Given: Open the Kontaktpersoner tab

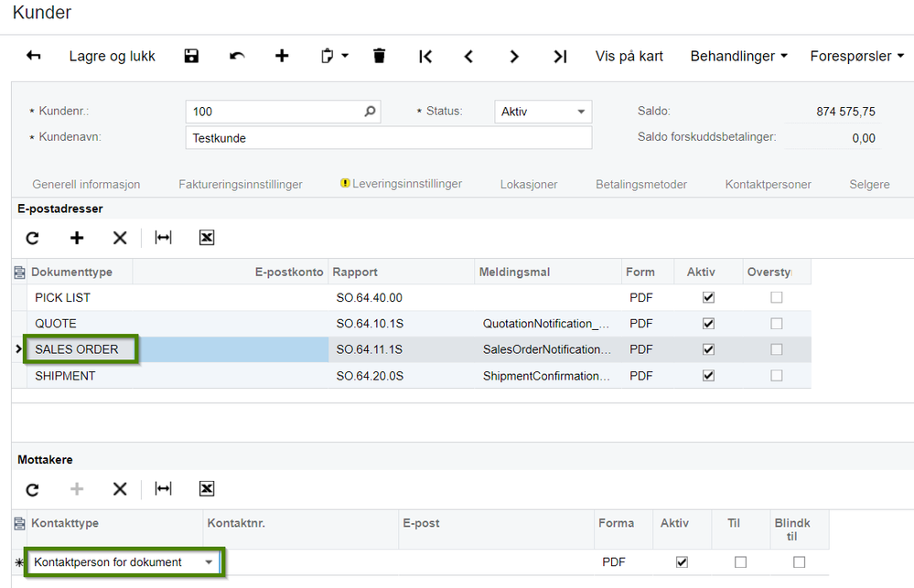Looking at the screenshot, I should click(768, 185).
